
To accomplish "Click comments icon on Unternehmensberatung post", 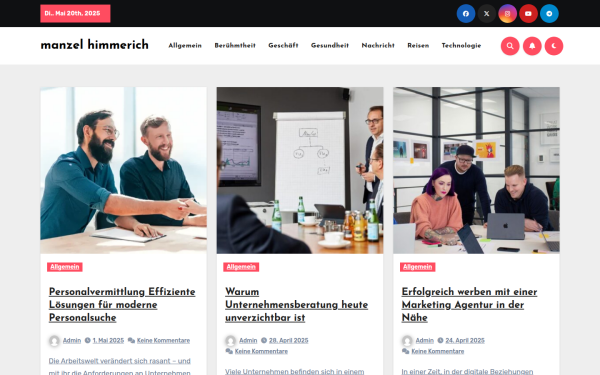I will point(229,351).
